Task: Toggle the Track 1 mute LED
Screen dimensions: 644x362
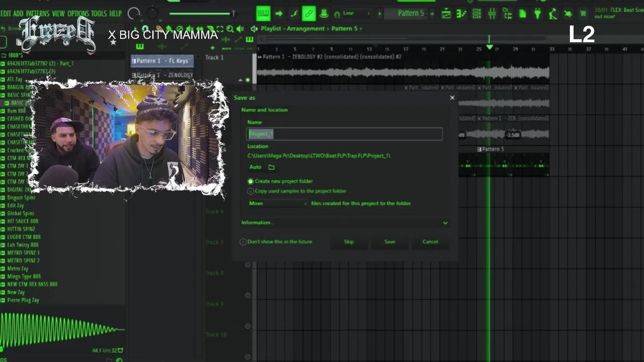Action: click(x=248, y=80)
